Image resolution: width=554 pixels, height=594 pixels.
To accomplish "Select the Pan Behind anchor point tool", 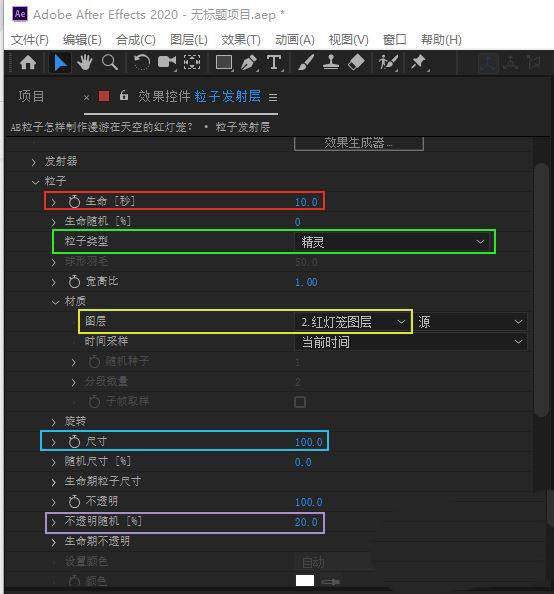I will click(192, 63).
